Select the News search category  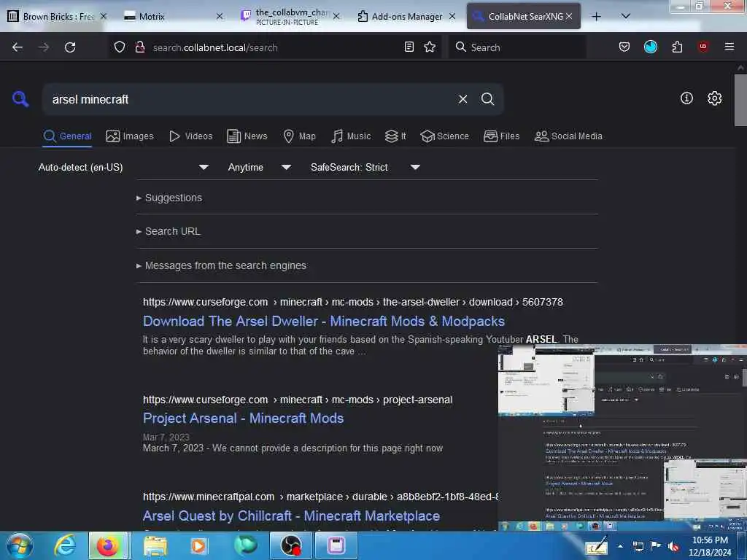tap(247, 136)
